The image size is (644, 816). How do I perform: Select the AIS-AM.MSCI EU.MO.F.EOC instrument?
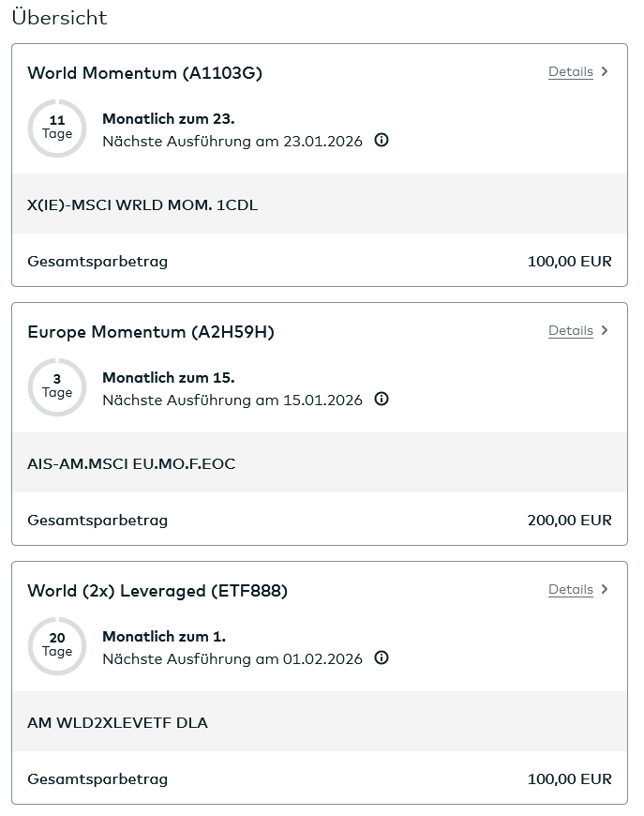(x=131, y=463)
